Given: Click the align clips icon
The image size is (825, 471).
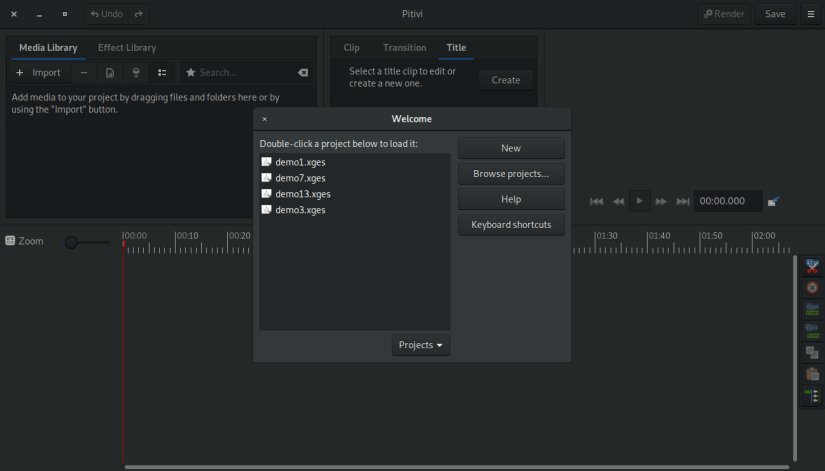Looking at the screenshot, I should tap(812, 396).
